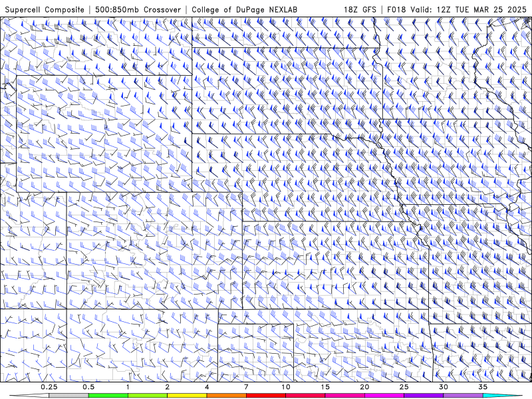This screenshot has width=532, height=399.
Task: Click the 'Supercell Composite' title text
Action: pyautogui.click(x=45, y=9)
